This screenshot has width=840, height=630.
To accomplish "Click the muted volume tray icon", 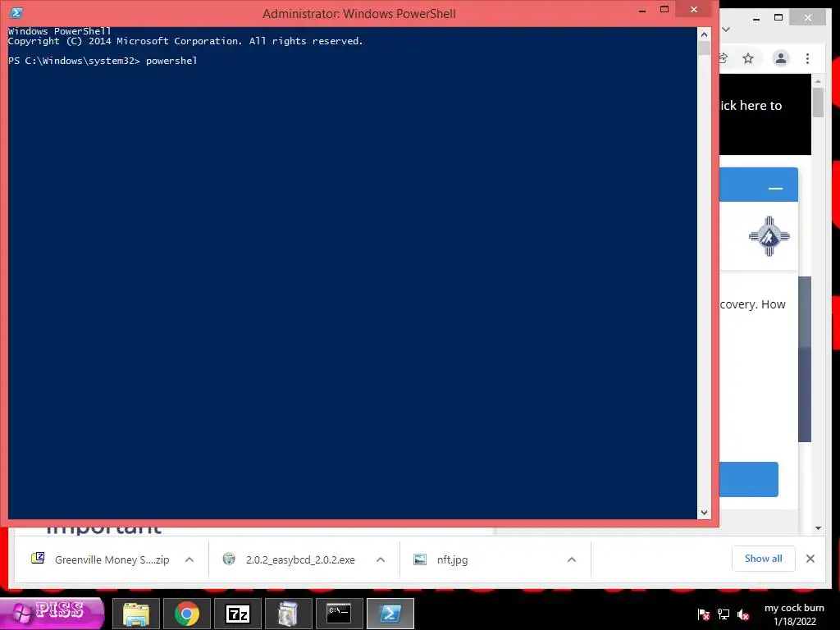I will pyautogui.click(x=743, y=614).
